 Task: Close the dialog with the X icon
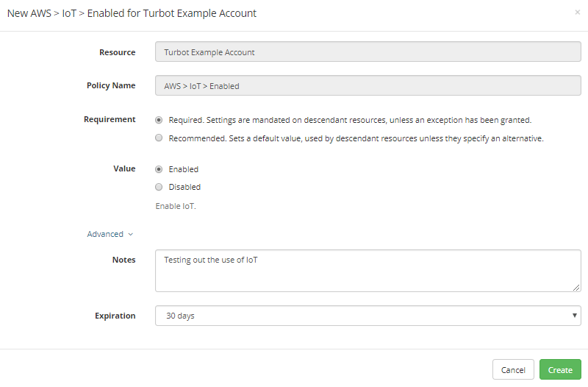[x=578, y=13]
